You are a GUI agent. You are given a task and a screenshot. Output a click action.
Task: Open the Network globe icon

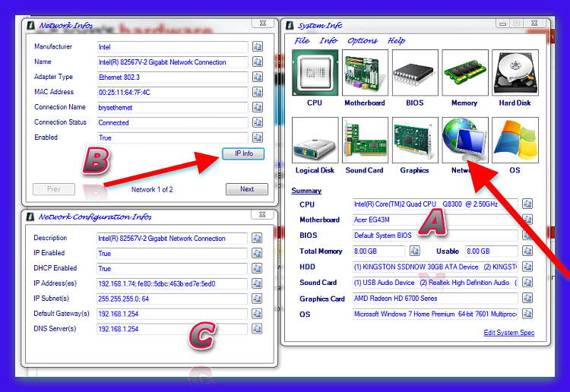[465, 140]
